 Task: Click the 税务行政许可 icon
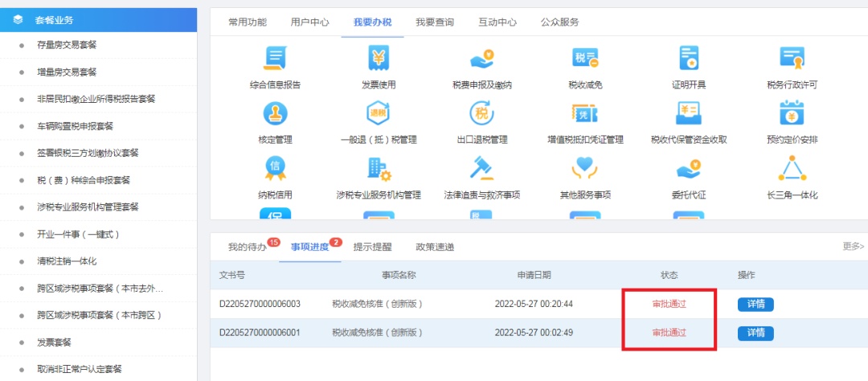click(792, 59)
